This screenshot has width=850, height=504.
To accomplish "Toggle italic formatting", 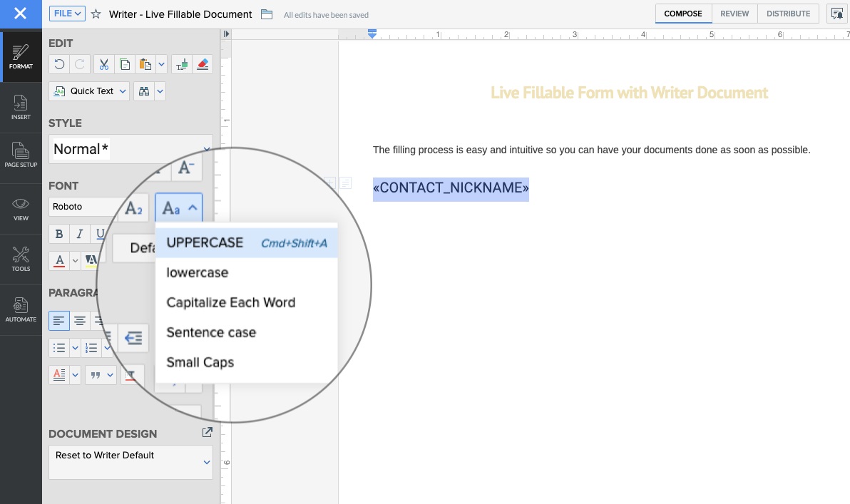I will coord(80,234).
